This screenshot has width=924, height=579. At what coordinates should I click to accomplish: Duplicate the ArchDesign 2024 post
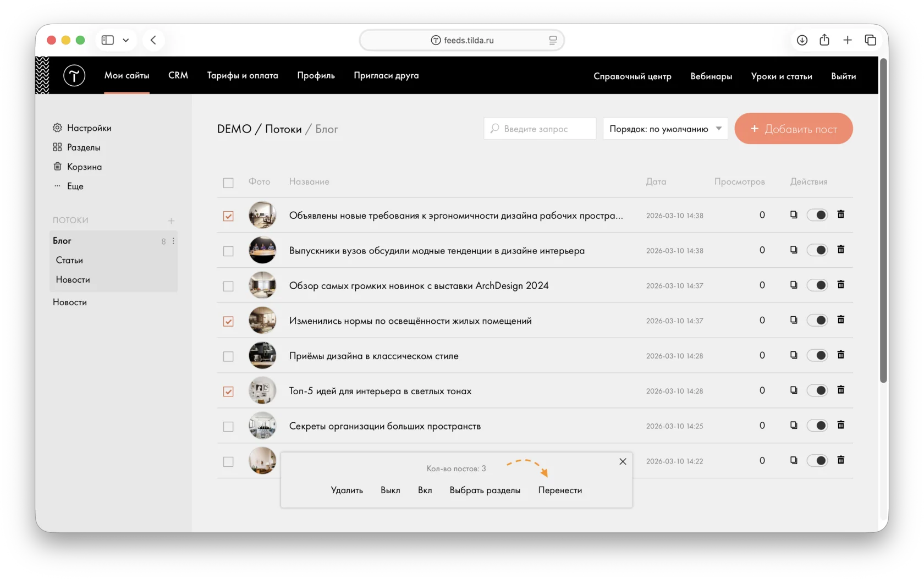[794, 285]
